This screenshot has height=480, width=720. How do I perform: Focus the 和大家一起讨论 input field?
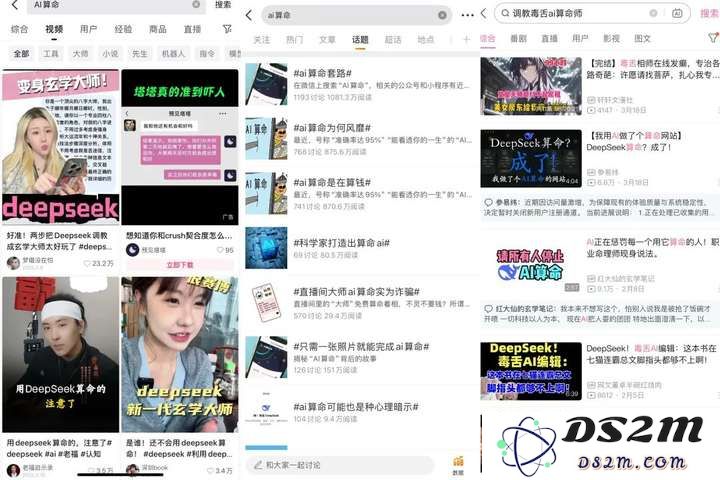[340, 465]
